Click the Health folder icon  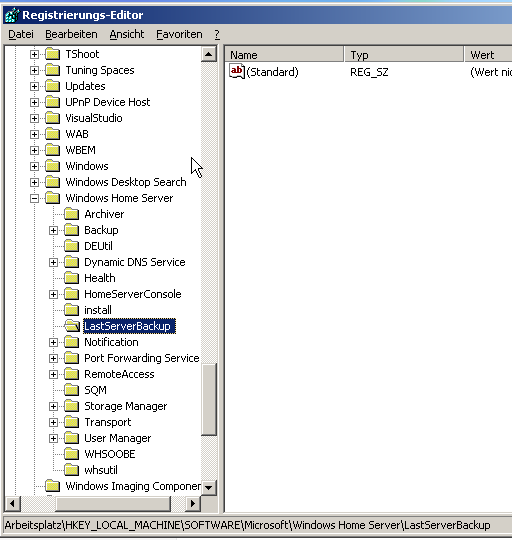coord(72,278)
